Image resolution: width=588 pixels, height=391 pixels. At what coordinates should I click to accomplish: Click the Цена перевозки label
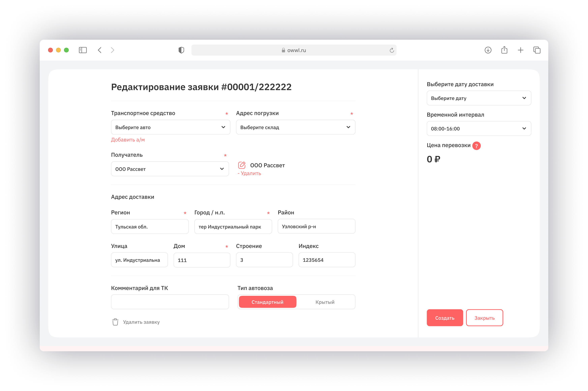pyautogui.click(x=448, y=145)
